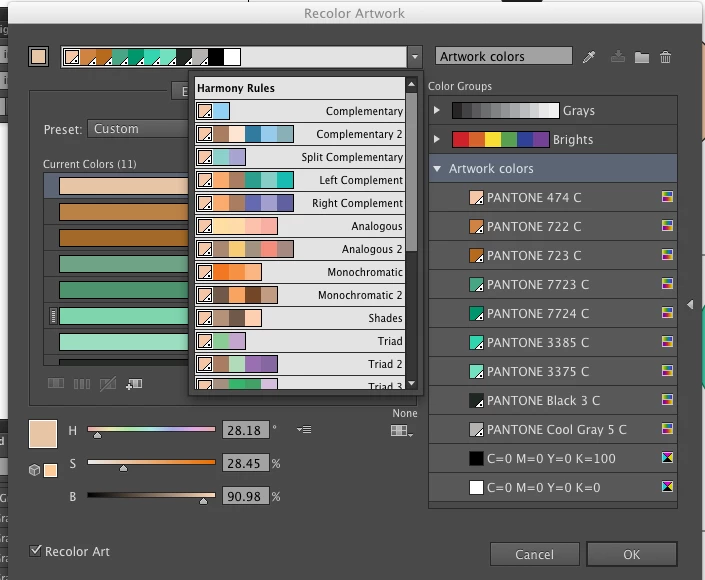705x580 pixels.
Task: Open the color mode menu beside H slider
Action: [x=304, y=430]
